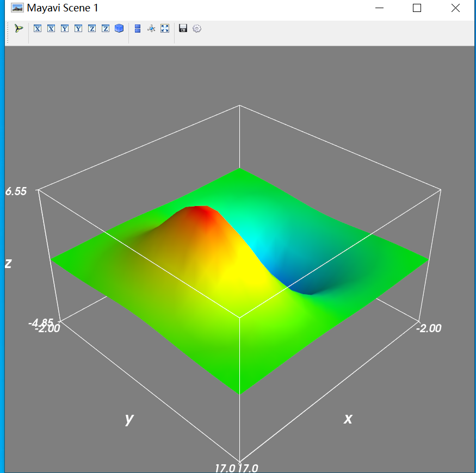Set camera to -X axis view
The width and height of the screenshot is (476, 473).
coord(51,28)
